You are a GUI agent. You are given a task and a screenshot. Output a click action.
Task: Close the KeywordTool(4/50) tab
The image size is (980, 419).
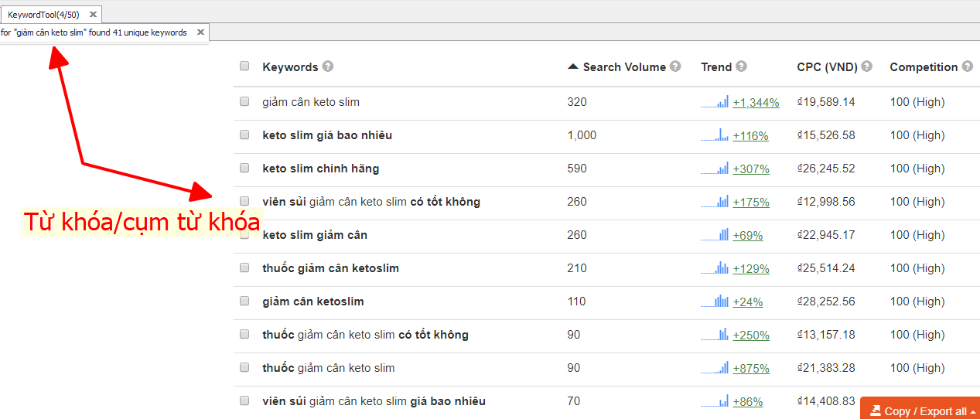[93, 14]
